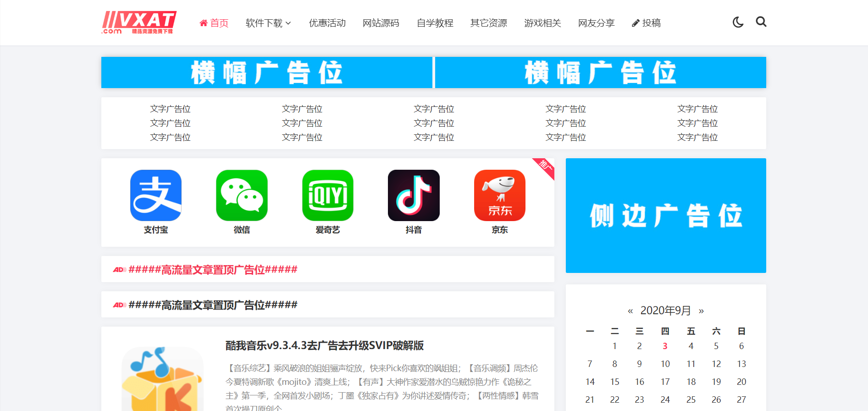The height and width of the screenshot is (411, 868).
Task: Select date 10 in the calendar
Action: 665,364
